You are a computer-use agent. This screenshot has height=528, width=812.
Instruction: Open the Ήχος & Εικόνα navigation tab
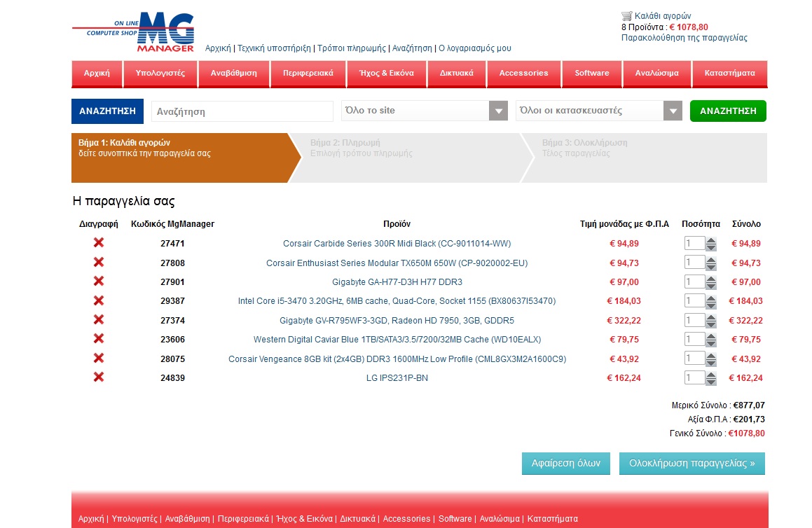(x=386, y=74)
